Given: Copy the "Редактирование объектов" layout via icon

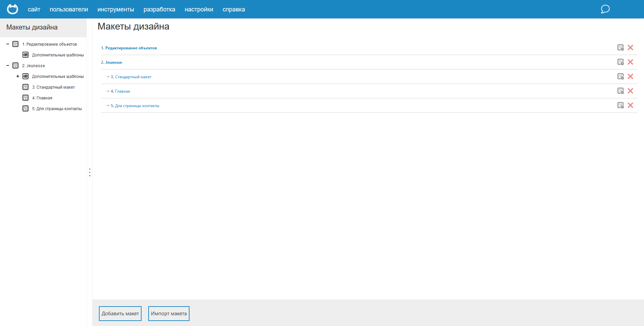Looking at the screenshot, I should [621, 48].
